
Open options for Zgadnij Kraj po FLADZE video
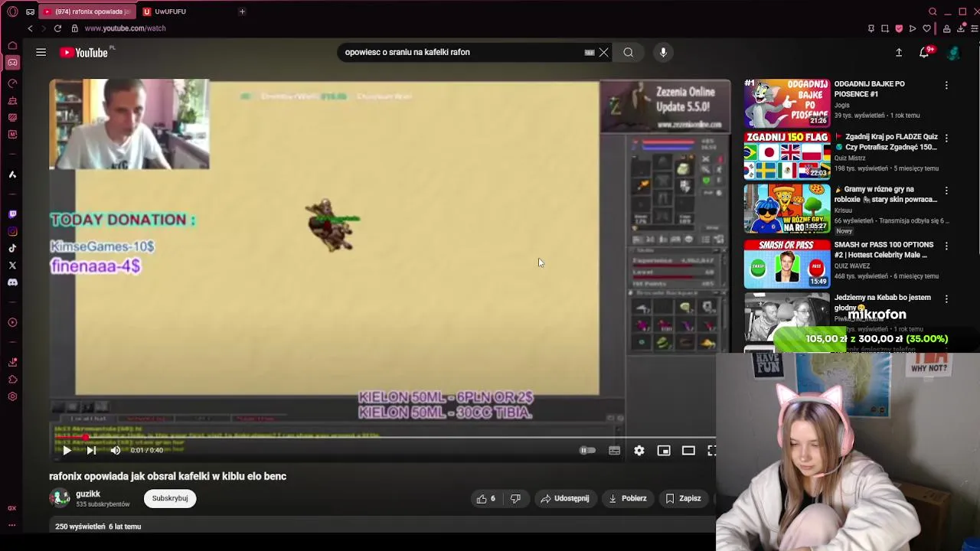pyautogui.click(x=946, y=139)
